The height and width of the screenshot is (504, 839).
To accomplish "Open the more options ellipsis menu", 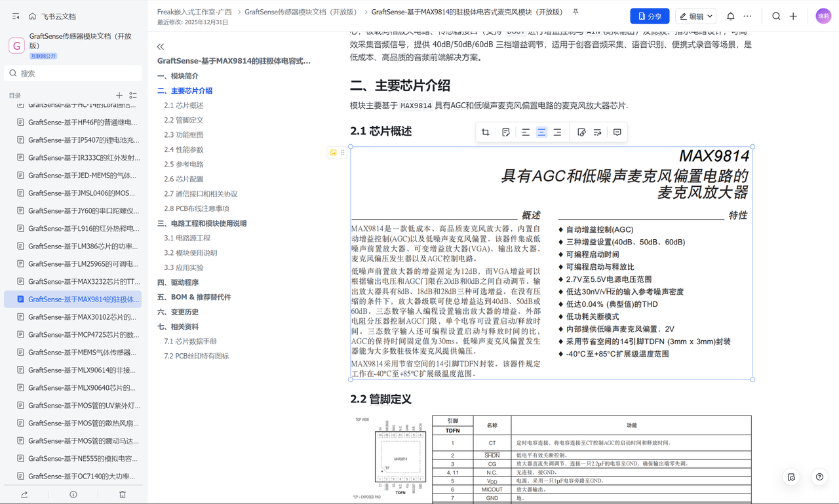I will coord(747,16).
